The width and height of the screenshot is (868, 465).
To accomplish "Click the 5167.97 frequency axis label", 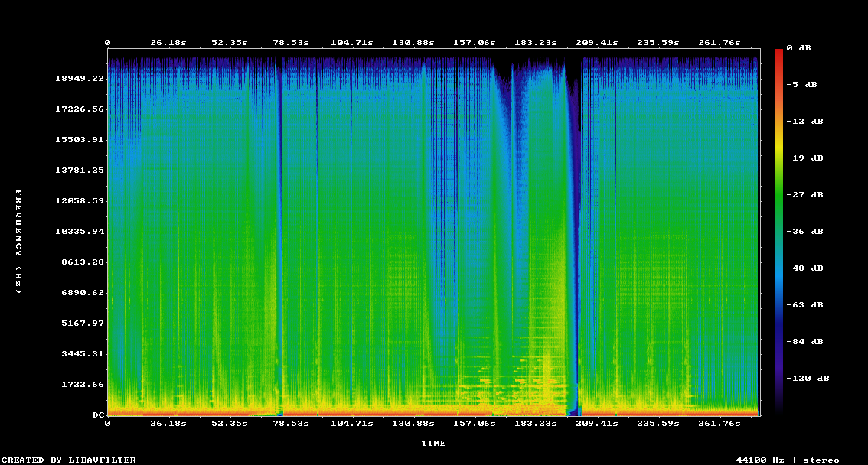I will 83,324.
